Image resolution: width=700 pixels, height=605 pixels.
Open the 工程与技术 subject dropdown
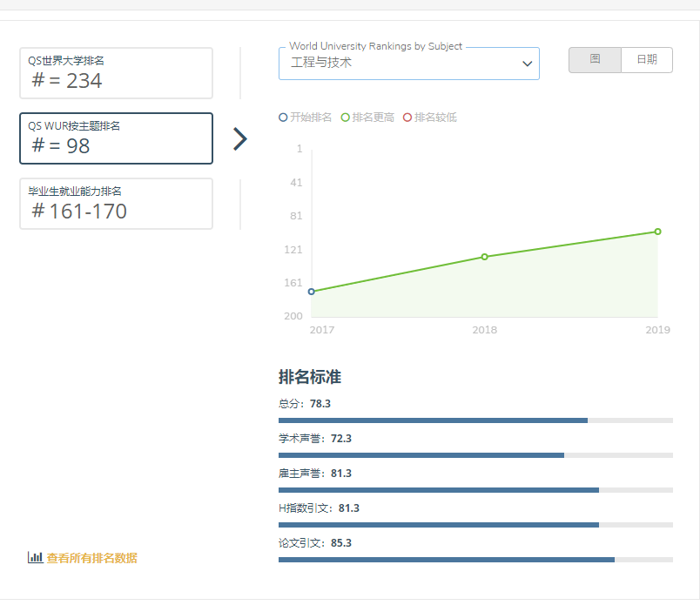[400, 64]
